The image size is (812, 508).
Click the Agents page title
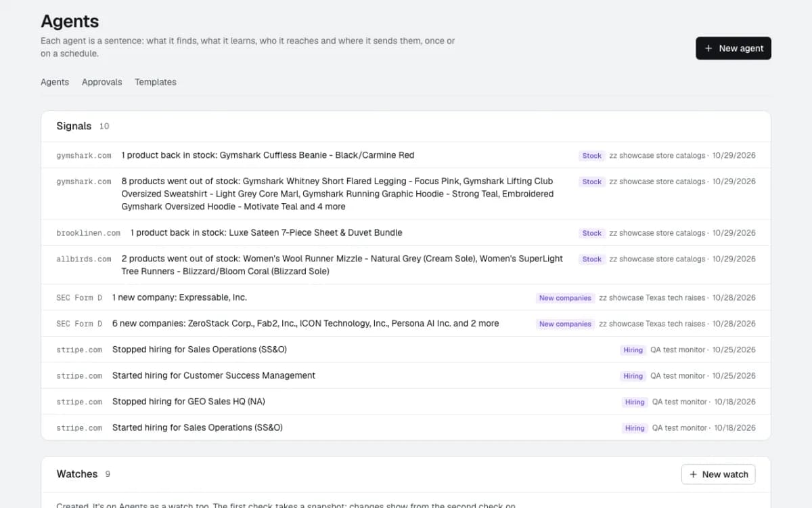[70, 22]
